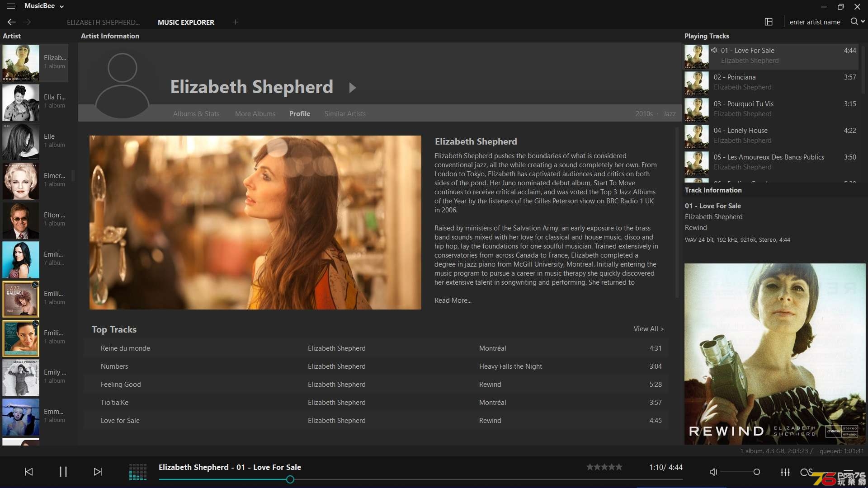Image resolution: width=868 pixels, height=488 pixels.
Task: Select playing track 02 - Poinciana
Action: (771, 82)
